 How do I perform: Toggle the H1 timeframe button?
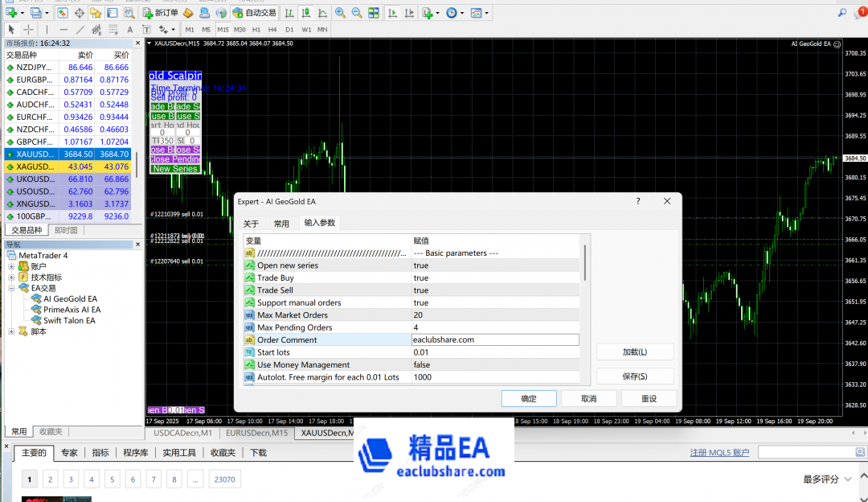coord(256,30)
